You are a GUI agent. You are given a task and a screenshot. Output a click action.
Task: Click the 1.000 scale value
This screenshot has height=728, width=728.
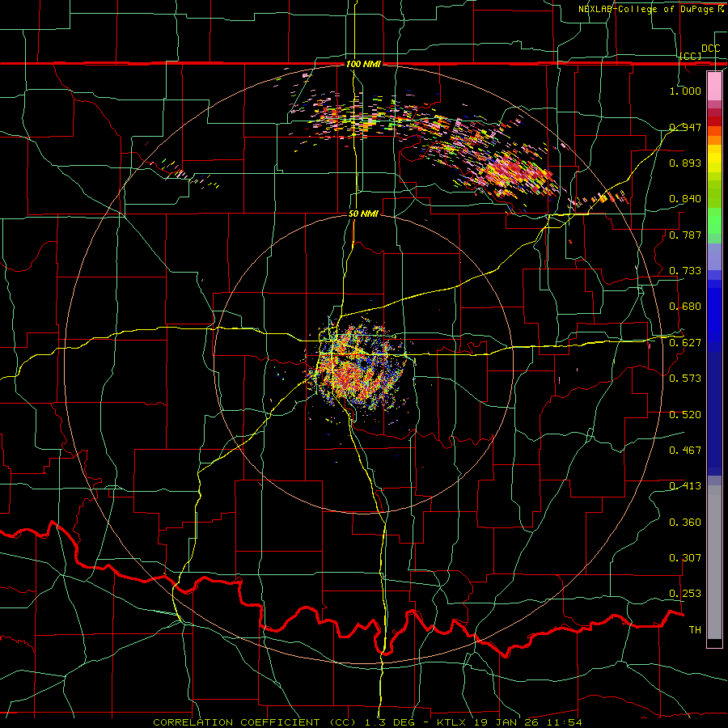coord(685,91)
